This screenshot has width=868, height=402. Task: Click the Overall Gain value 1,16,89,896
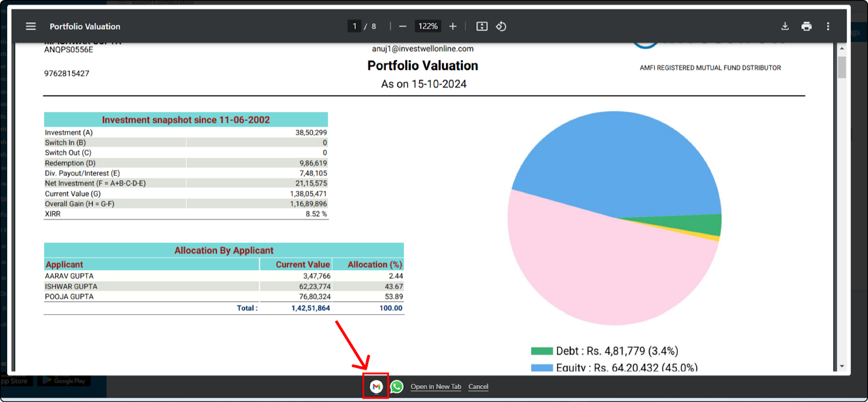pyautogui.click(x=309, y=204)
